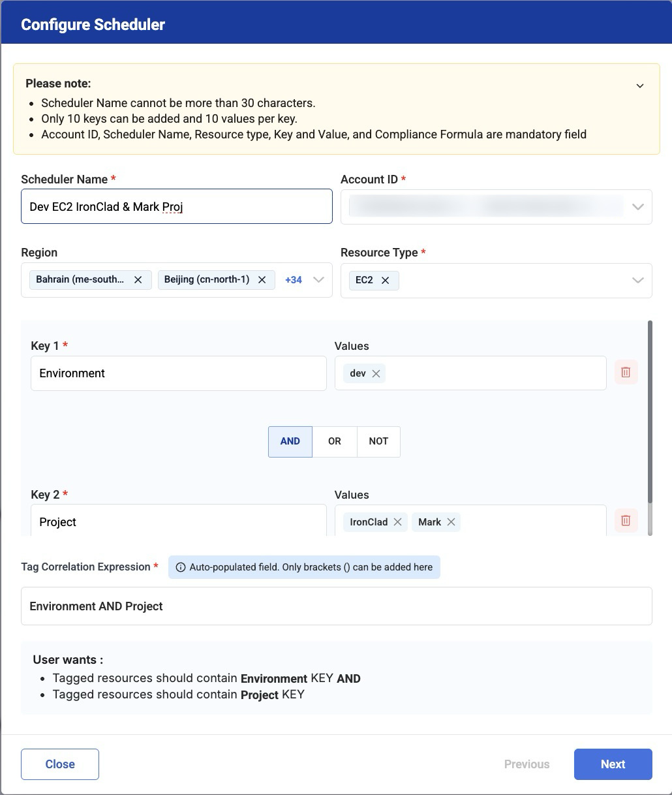Image resolution: width=672 pixels, height=795 pixels.
Task: Remove the dev value tag
Action: click(376, 373)
